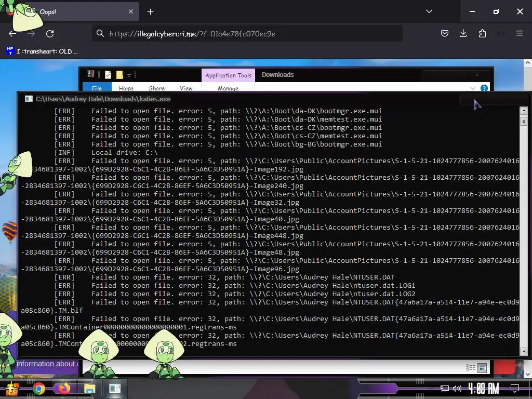Switch to Firefox on the taskbar
Screen dimensions: 532x399
64,389
